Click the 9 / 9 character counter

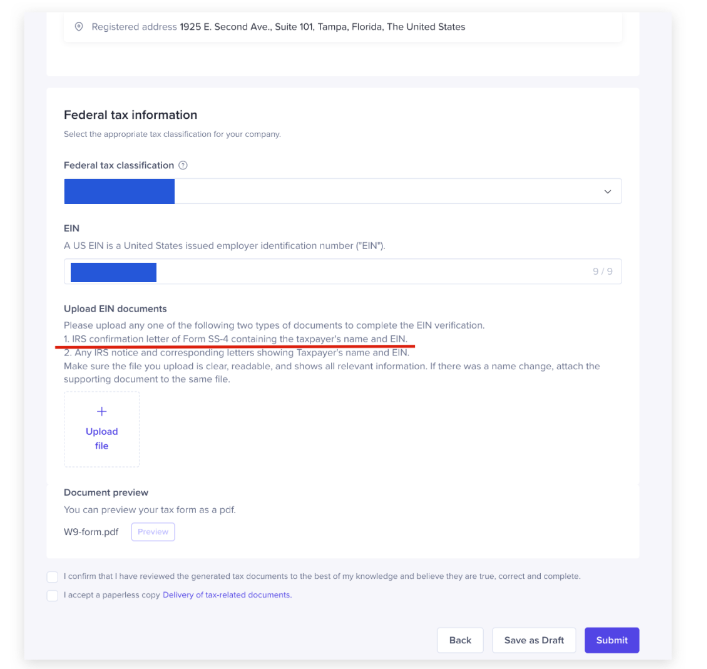point(602,271)
